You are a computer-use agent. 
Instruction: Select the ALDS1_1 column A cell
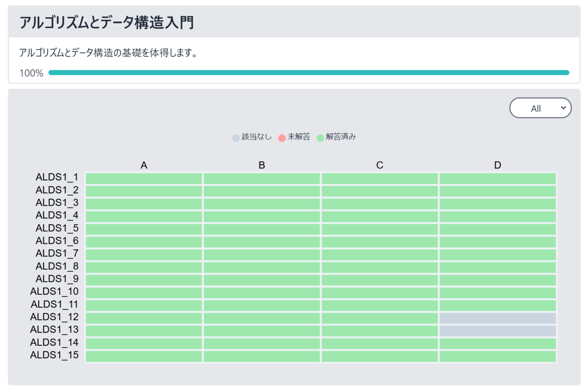click(144, 179)
